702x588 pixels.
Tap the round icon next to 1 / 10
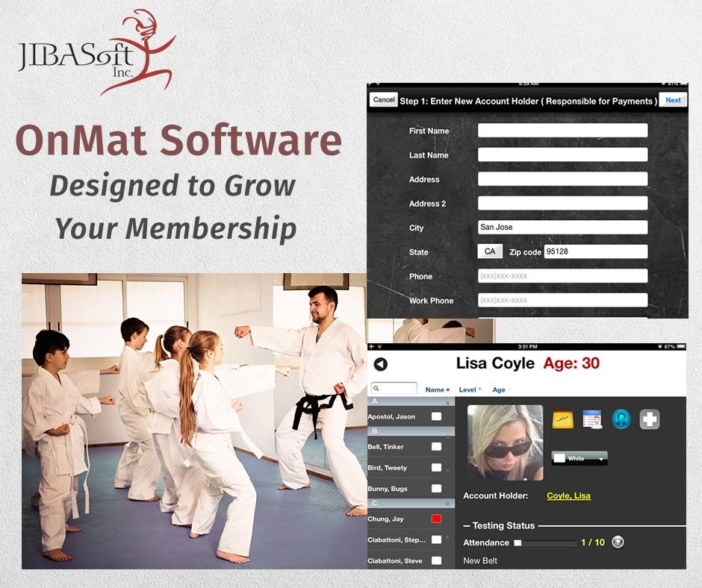coord(618,542)
